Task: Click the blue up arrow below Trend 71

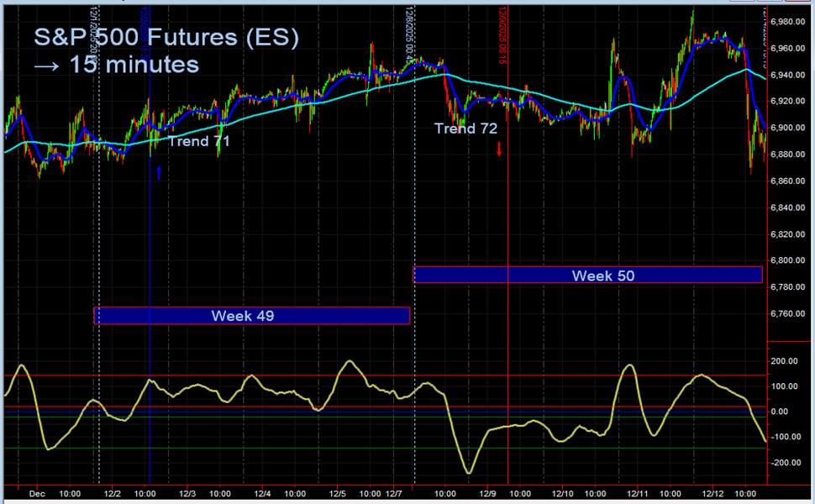Action: click(x=159, y=172)
